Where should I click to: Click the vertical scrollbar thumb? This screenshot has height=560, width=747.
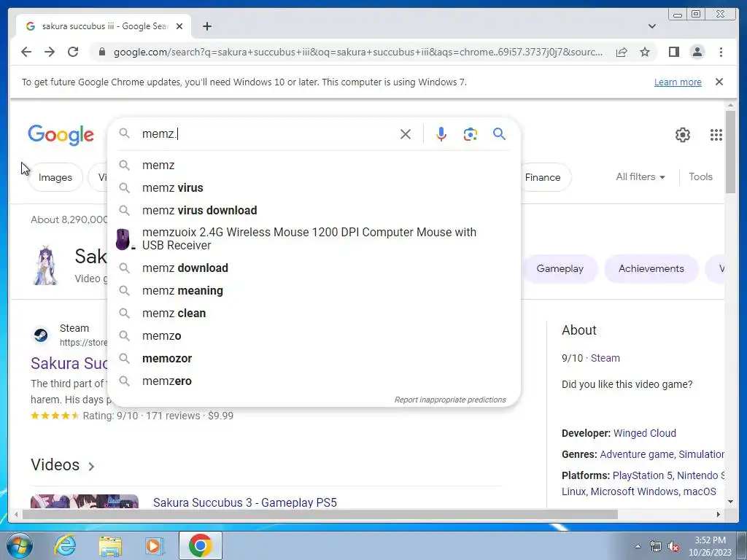tap(730, 152)
